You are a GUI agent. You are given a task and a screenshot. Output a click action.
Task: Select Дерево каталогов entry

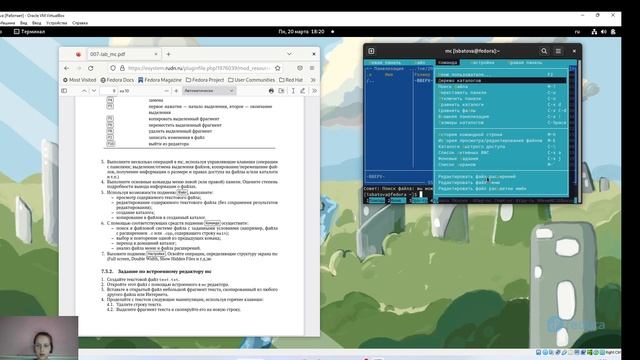(502, 81)
